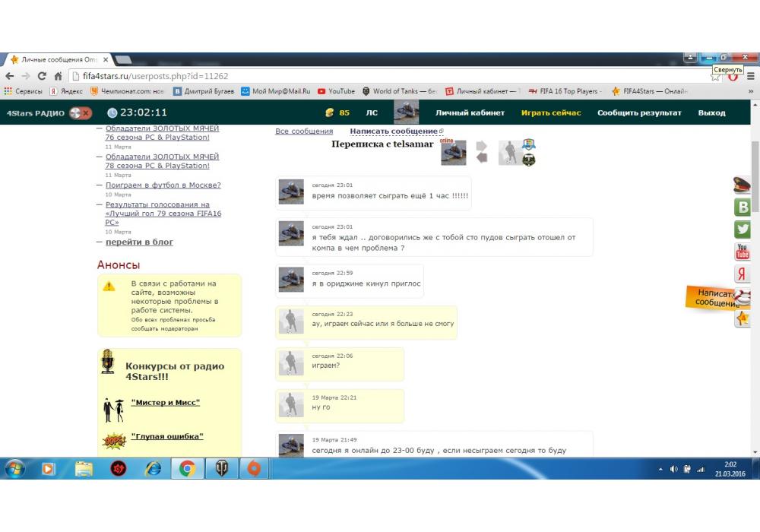The image size is (760, 532).
Task: Click the browser home icon
Action: [58, 76]
